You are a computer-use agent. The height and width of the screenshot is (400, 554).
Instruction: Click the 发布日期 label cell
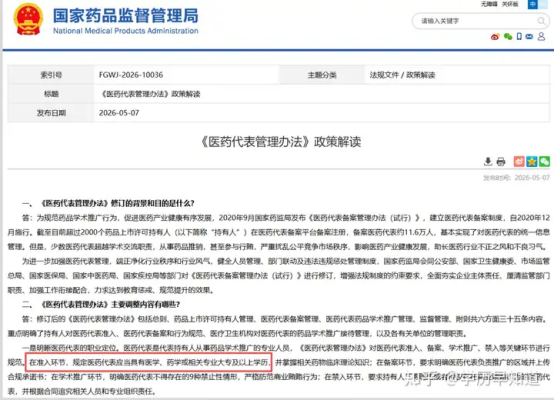coord(51,113)
